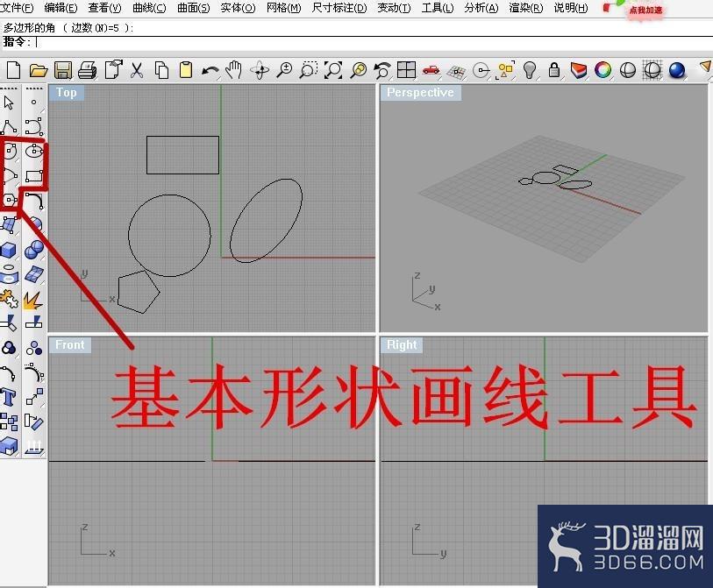Click the red car icon

point(431,69)
